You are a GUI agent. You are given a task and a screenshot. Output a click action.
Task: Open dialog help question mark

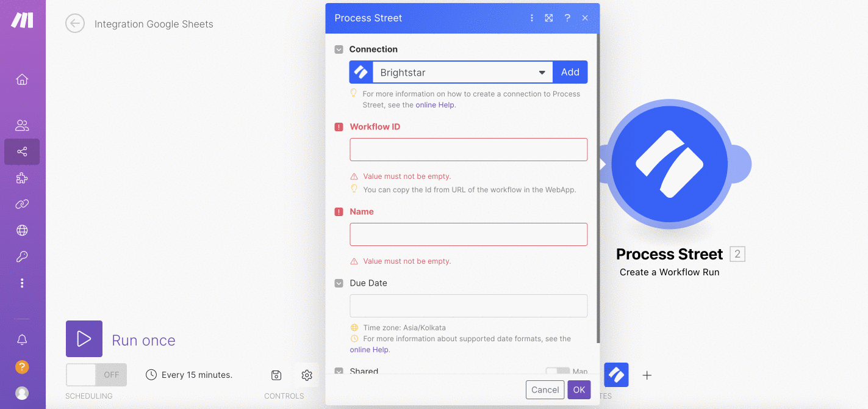[x=567, y=18]
